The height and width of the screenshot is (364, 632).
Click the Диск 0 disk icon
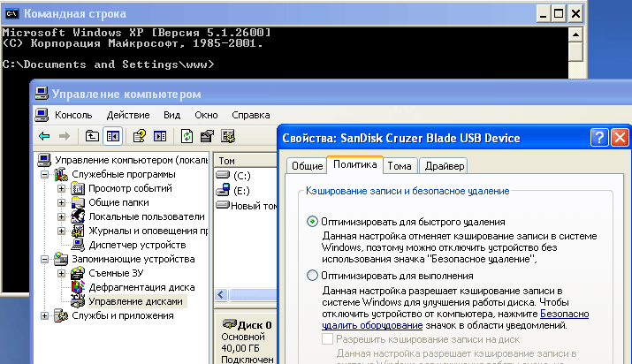click(x=229, y=323)
